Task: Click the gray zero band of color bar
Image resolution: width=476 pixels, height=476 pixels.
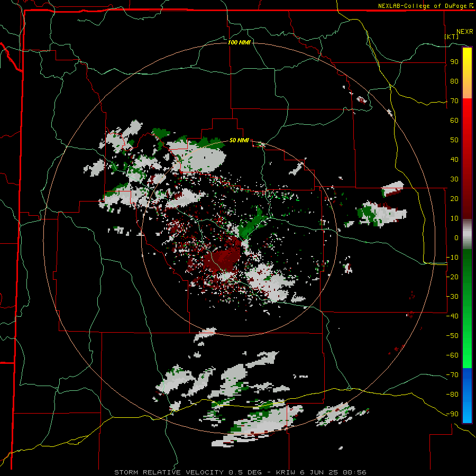Action: [467, 234]
